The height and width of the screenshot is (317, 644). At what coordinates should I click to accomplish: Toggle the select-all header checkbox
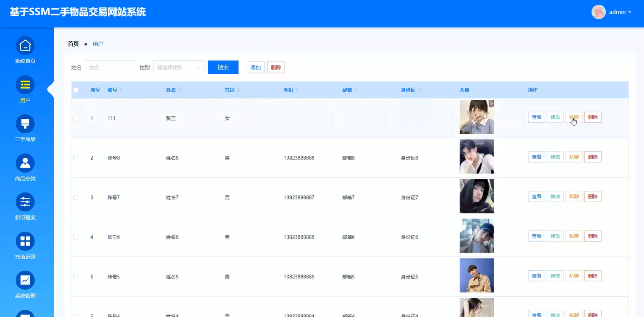76,90
